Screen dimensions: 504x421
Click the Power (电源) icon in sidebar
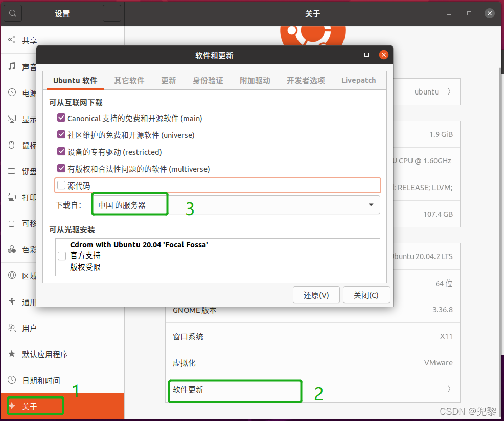click(x=12, y=92)
